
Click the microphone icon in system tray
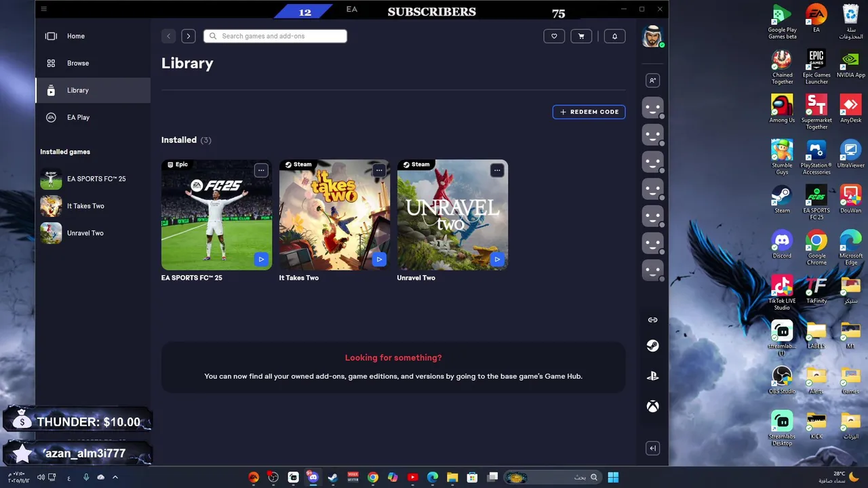(86, 477)
